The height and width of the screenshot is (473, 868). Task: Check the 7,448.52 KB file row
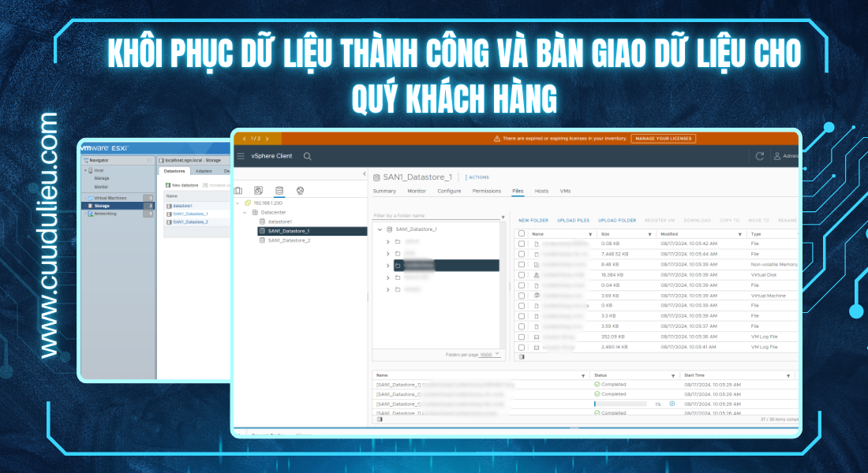522,254
